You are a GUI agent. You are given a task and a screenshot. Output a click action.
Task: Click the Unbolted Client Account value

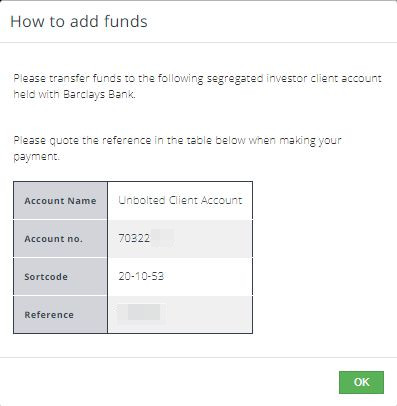(x=180, y=200)
